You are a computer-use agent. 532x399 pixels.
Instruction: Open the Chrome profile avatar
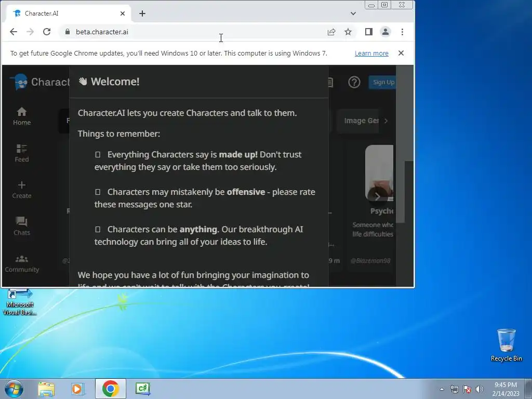coord(385,32)
